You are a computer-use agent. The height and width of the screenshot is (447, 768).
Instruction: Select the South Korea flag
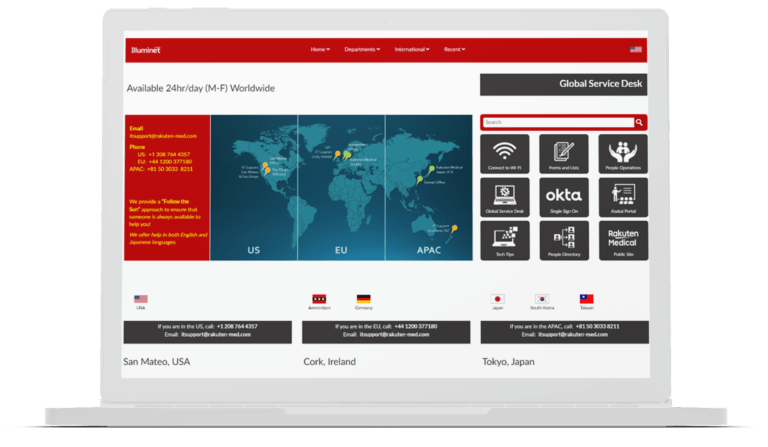coord(542,299)
